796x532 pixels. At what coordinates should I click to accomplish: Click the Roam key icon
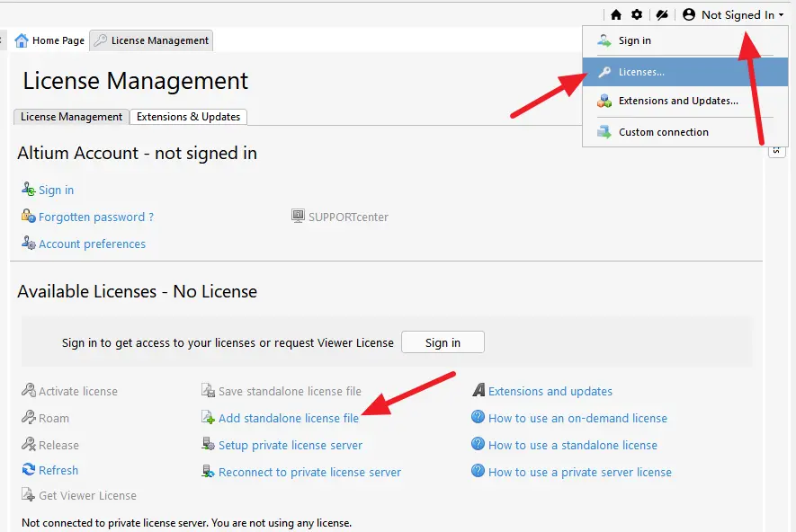[29, 417]
